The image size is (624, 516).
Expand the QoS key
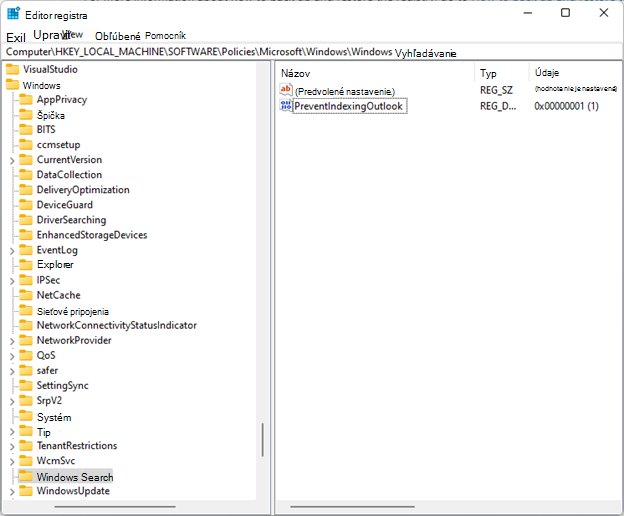[x=12, y=356]
